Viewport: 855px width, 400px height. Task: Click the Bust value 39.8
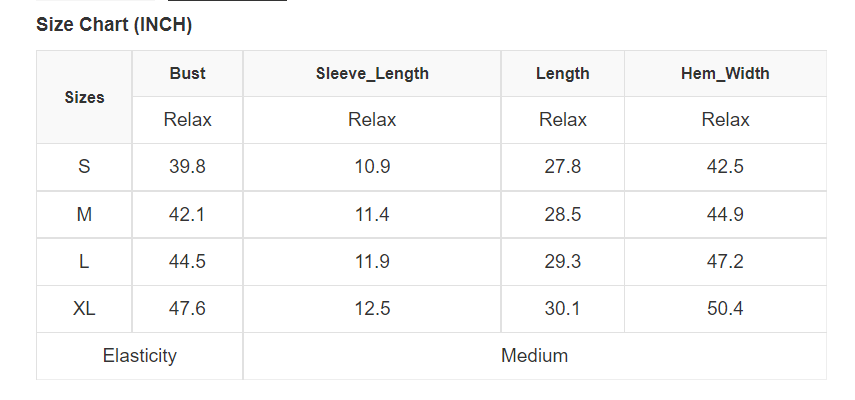point(188,167)
